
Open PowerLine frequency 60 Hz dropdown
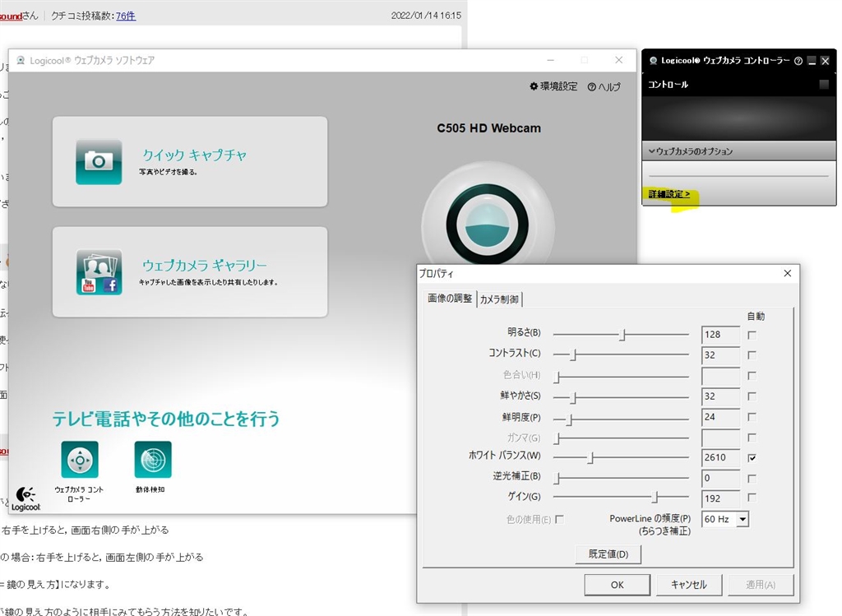pyautogui.click(x=743, y=519)
